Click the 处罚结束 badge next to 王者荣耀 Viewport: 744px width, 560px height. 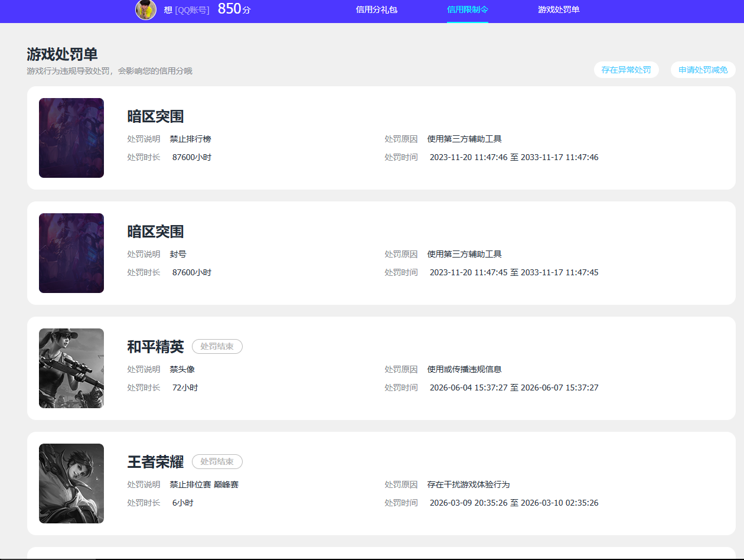217,462
